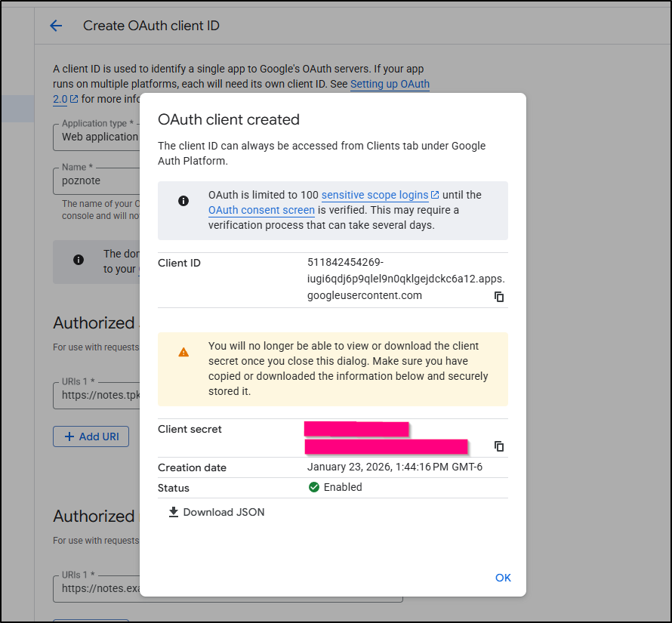Click the URIs 1 field starting with notes.exa
This screenshot has height=623, width=672.
pos(97,588)
